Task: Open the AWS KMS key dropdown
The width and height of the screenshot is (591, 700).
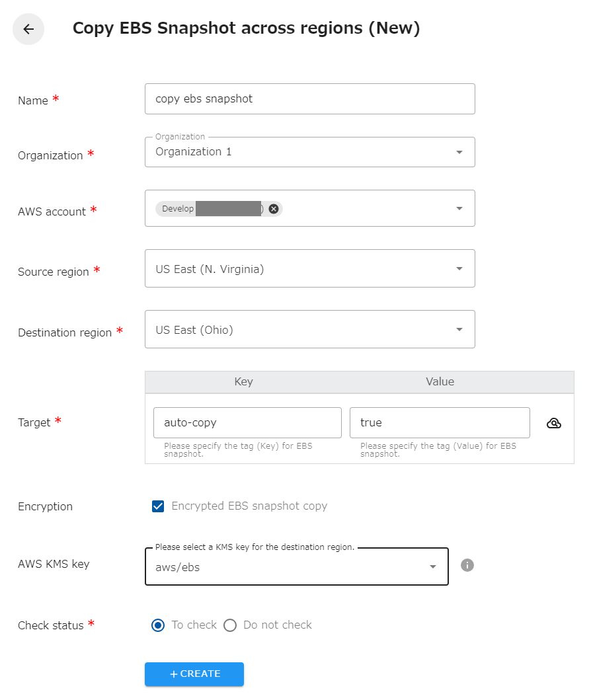Action: (x=433, y=566)
